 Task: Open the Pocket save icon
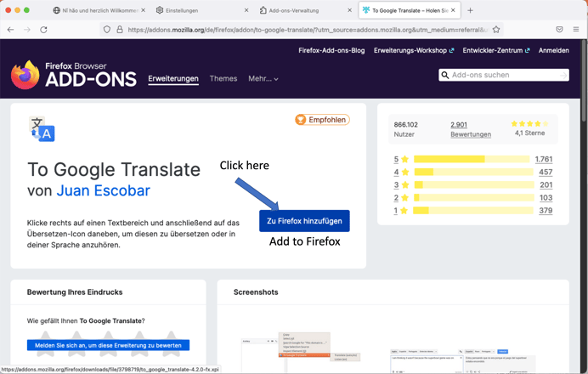click(x=559, y=29)
